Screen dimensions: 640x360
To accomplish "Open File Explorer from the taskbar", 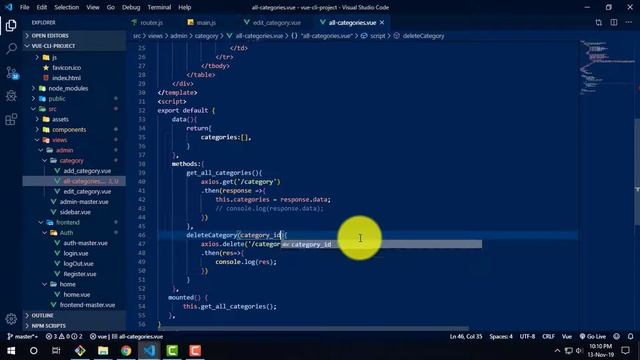I will click(103, 351).
